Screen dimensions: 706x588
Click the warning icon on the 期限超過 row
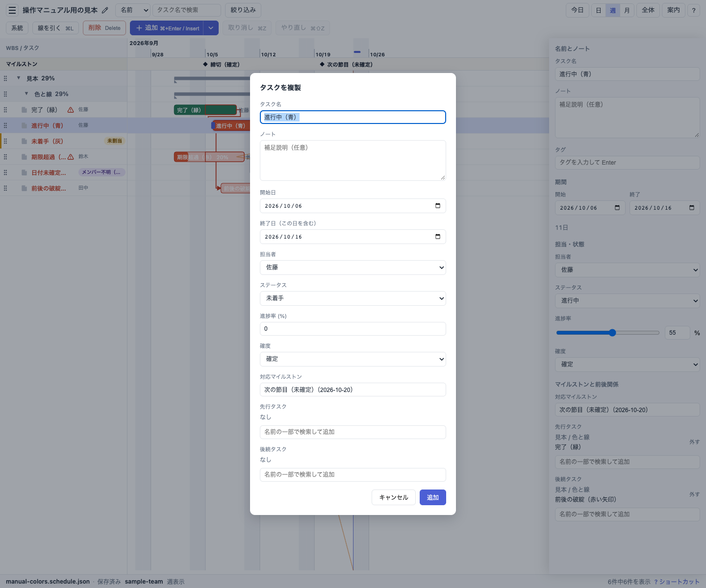71,157
